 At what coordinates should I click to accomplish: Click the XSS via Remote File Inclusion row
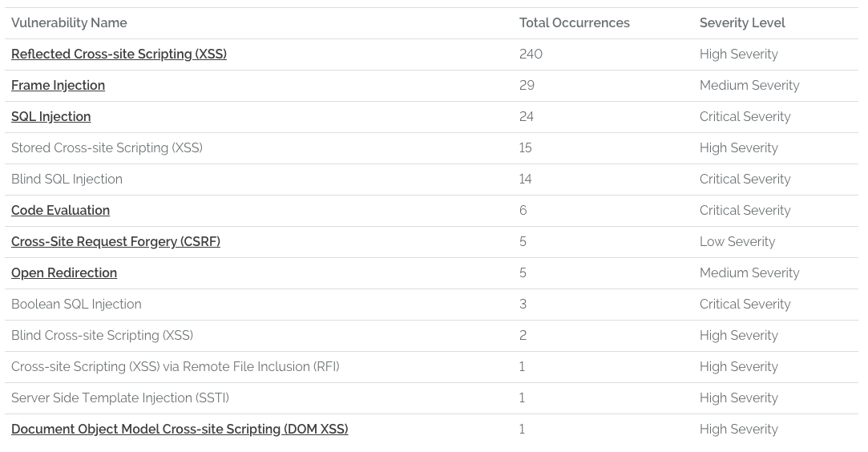click(x=175, y=367)
